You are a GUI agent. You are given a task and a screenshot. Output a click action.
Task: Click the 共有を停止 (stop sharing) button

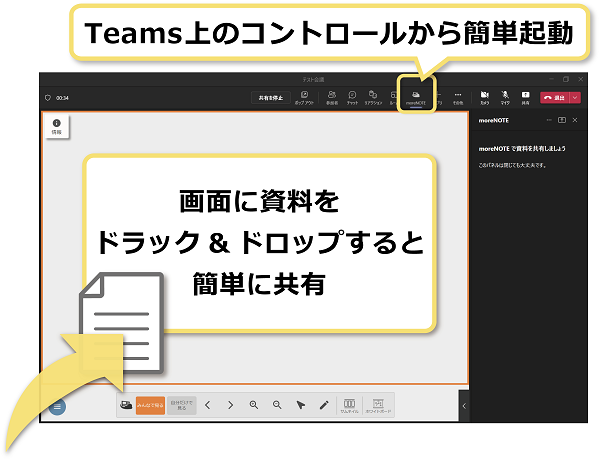point(271,98)
